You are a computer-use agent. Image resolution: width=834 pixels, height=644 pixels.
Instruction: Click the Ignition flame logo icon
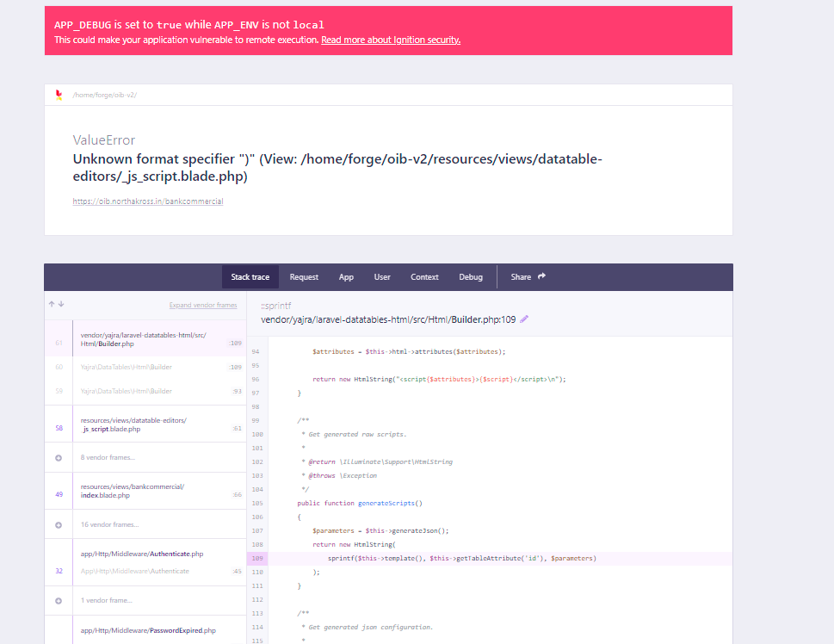pyautogui.click(x=59, y=95)
